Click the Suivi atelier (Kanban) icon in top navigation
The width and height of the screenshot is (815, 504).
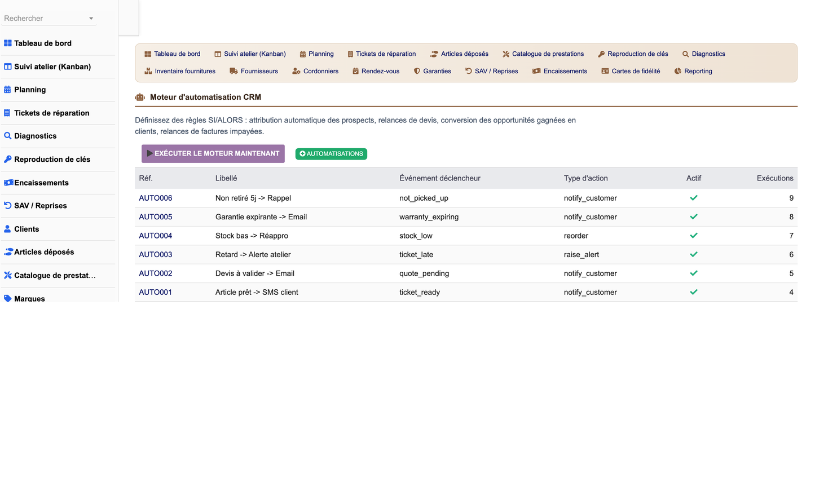(218, 54)
